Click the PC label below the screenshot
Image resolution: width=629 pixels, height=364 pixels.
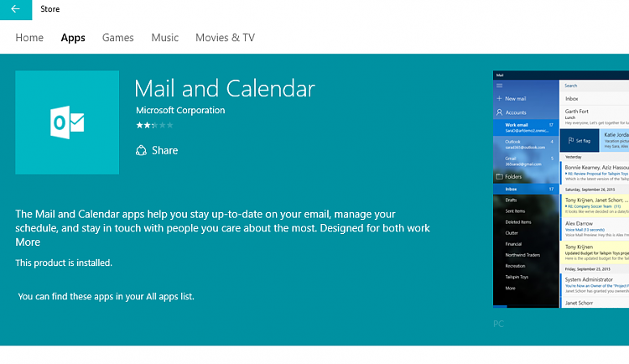[x=498, y=324]
